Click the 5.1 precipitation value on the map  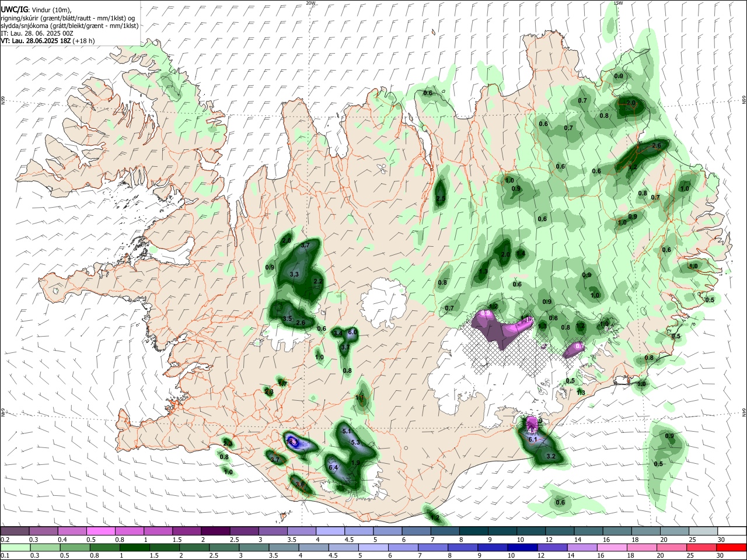(x=346, y=431)
